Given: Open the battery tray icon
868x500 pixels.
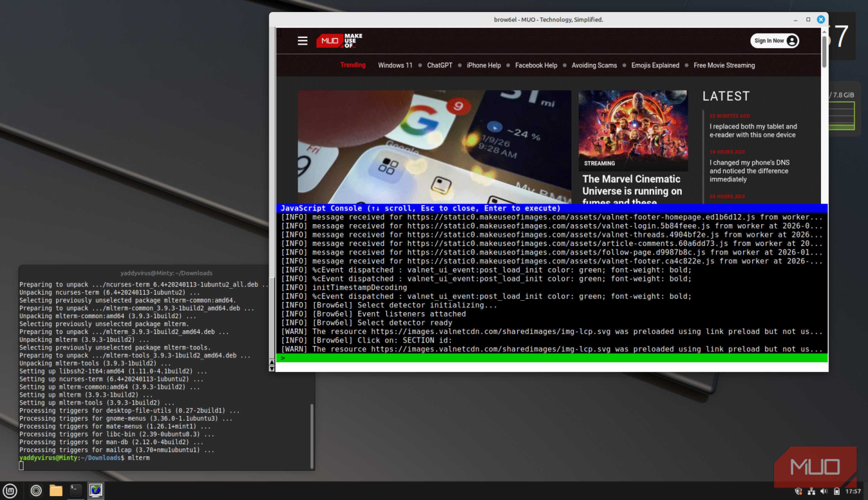Looking at the screenshot, I should [x=837, y=492].
